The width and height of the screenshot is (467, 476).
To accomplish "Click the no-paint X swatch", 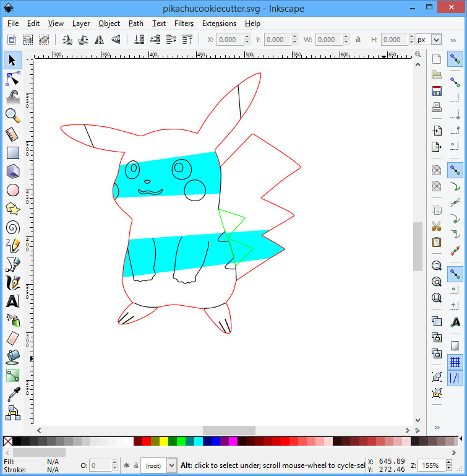I will pos(8,441).
